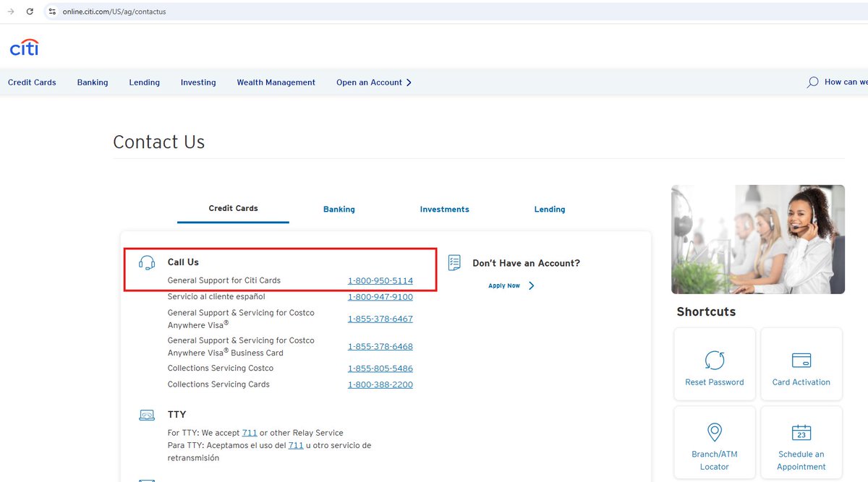Click the Schedule an Appointment calendar icon
The height and width of the screenshot is (482, 868).
[801, 432]
